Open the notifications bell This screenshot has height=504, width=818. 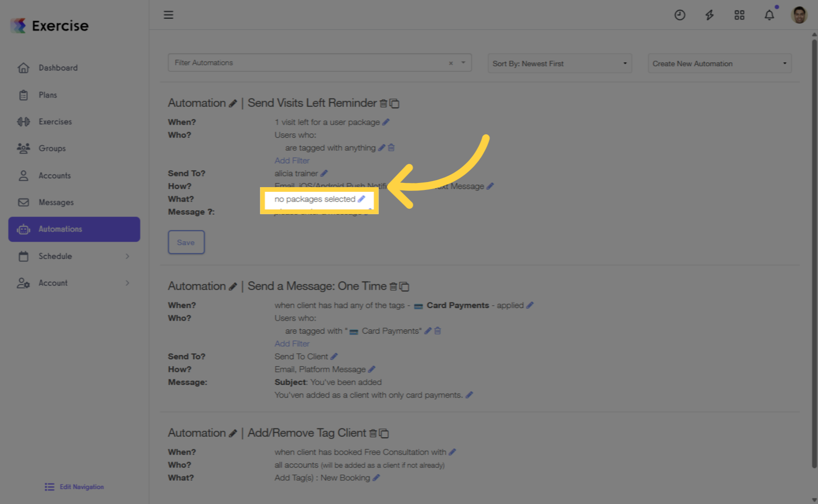(x=769, y=15)
